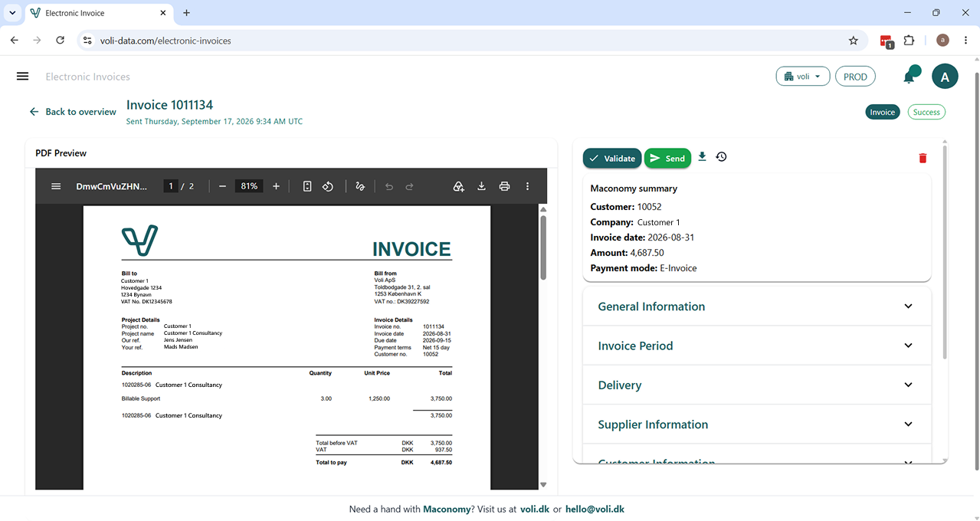This screenshot has width=980, height=521.
Task: Click the PROD environment button
Action: 855,77
